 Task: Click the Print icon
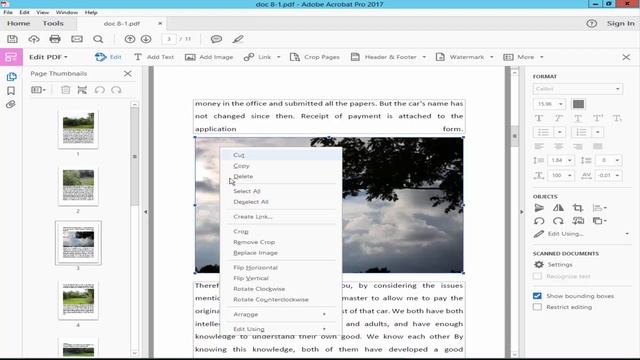point(55,39)
